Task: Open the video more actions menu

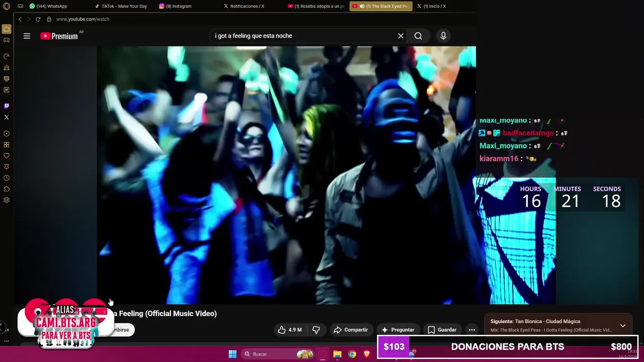Action: point(472,330)
